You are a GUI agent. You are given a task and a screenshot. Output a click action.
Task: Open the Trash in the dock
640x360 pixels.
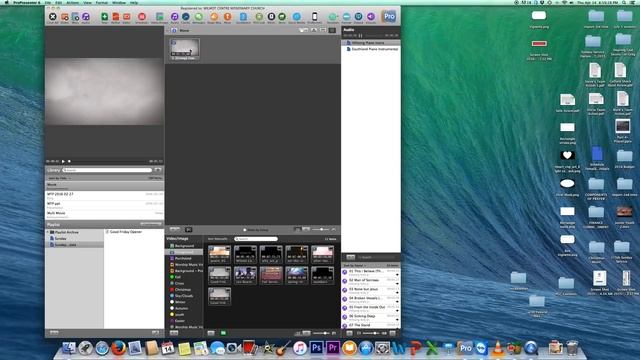point(572,348)
